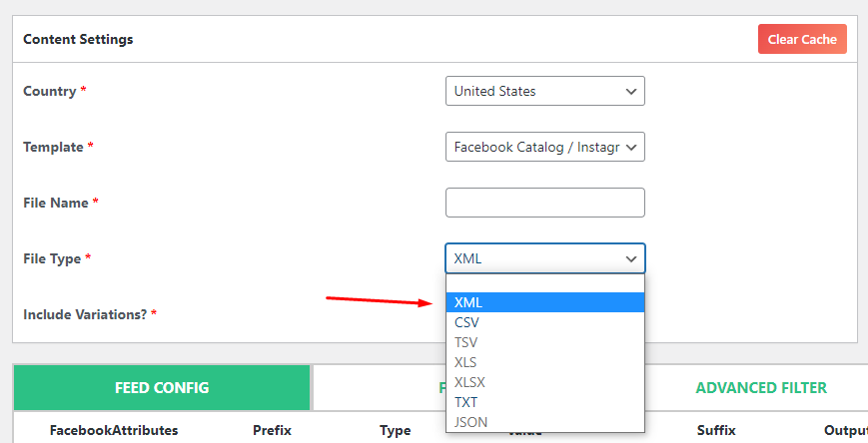Click the Clear Cache button

click(x=802, y=39)
